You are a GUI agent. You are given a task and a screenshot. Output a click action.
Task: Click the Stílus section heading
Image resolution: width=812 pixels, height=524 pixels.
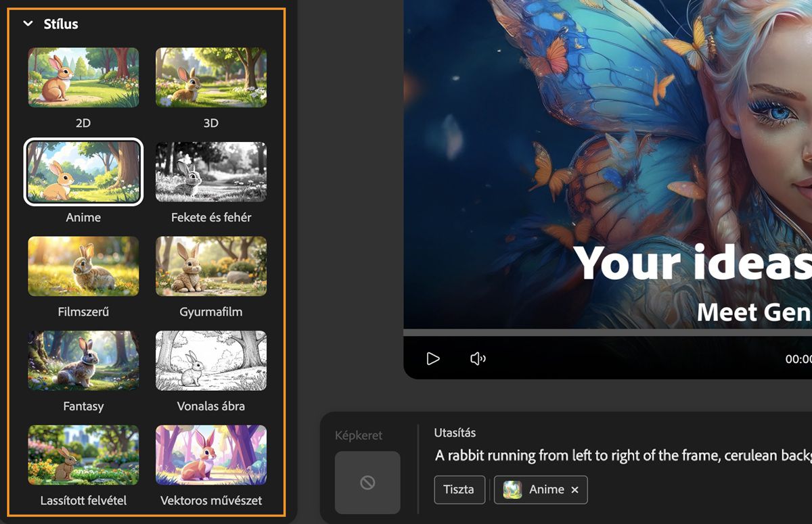coord(61,24)
